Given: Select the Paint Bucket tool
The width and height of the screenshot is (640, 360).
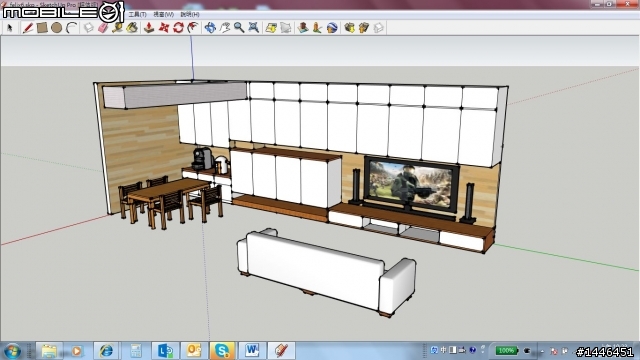Looking at the screenshot, I should point(132,28).
